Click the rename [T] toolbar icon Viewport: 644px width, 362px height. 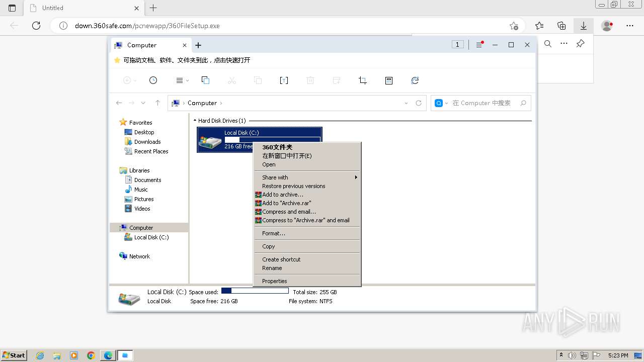click(x=284, y=80)
